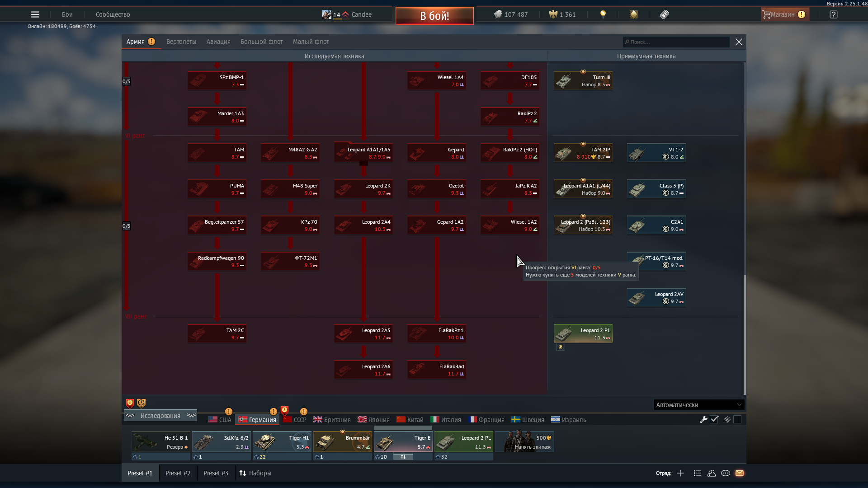Open the invite to squad plus icon
Screen dimensions: 868x488
coord(680,473)
